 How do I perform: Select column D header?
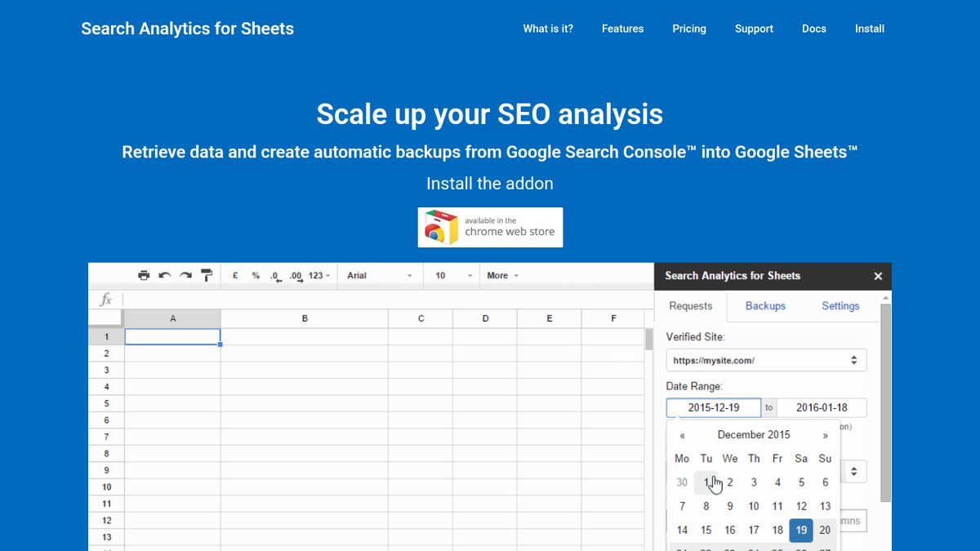pyautogui.click(x=485, y=318)
